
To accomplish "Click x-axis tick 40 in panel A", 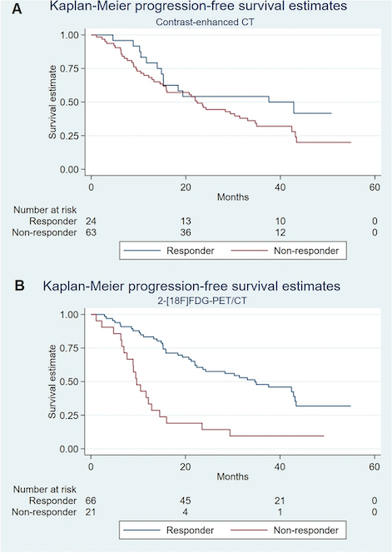I will 280,187.
